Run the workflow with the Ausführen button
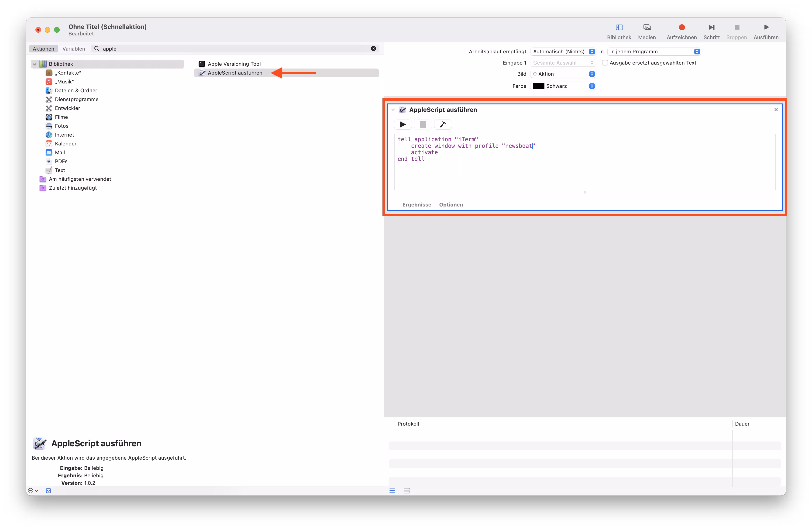812x530 pixels. click(x=766, y=28)
